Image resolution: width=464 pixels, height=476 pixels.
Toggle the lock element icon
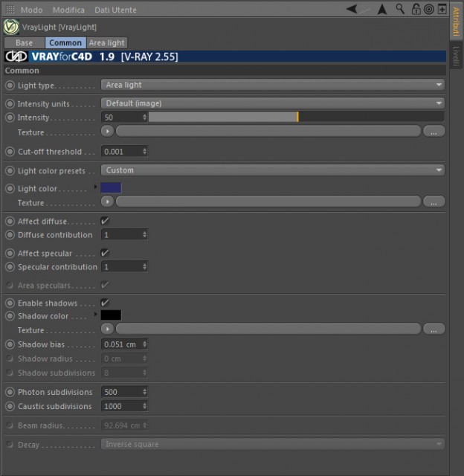click(x=416, y=9)
